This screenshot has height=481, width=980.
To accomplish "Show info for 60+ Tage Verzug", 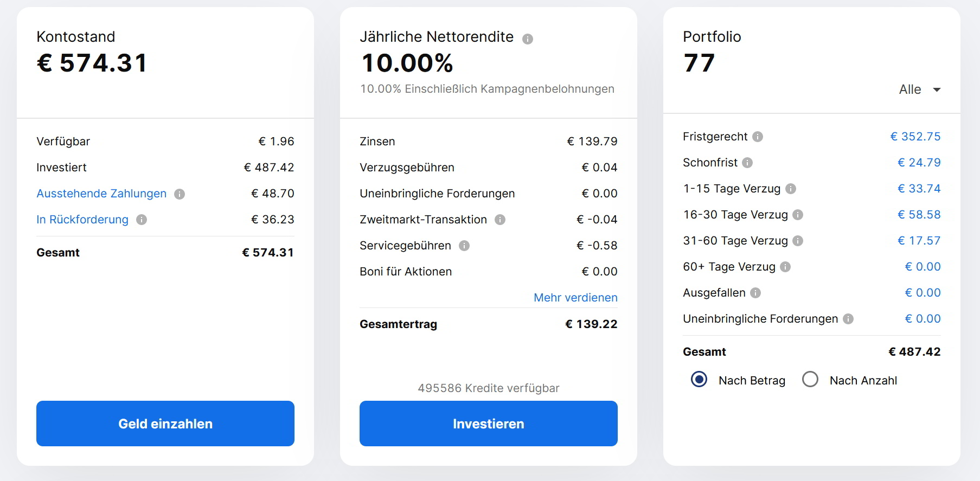I will coord(785,267).
